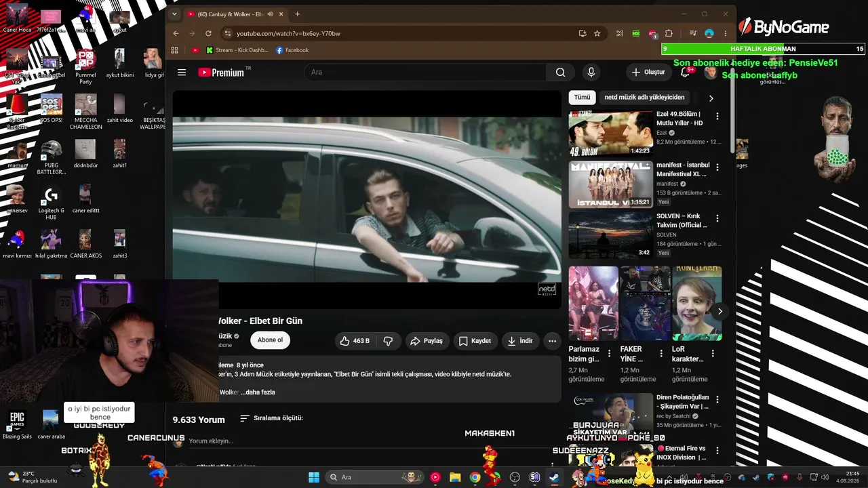Open the bookmarks bar apps grid

pos(175,50)
